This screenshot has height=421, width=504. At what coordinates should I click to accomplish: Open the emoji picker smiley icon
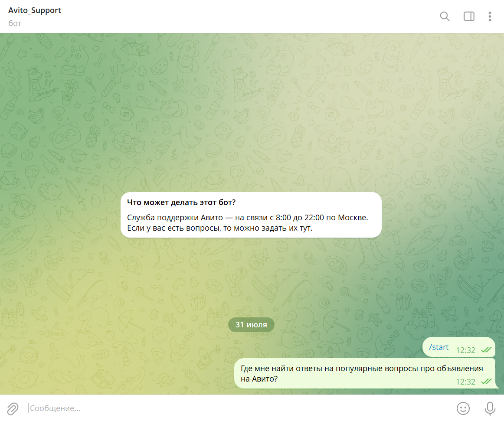point(463,408)
